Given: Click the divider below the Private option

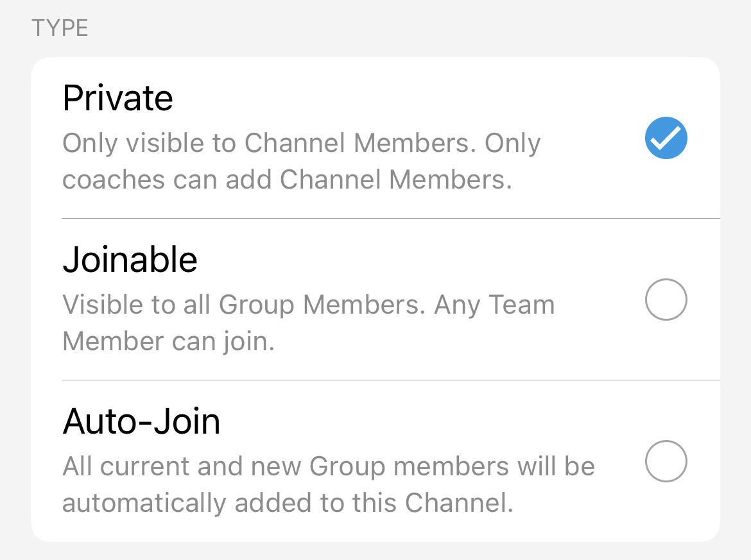Looking at the screenshot, I should pyautogui.click(x=390, y=218).
